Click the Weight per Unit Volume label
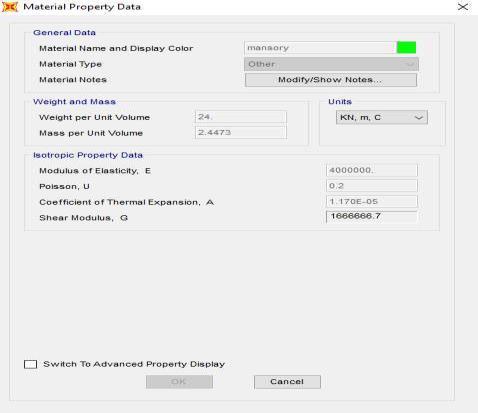478x413 pixels. [x=95, y=118]
